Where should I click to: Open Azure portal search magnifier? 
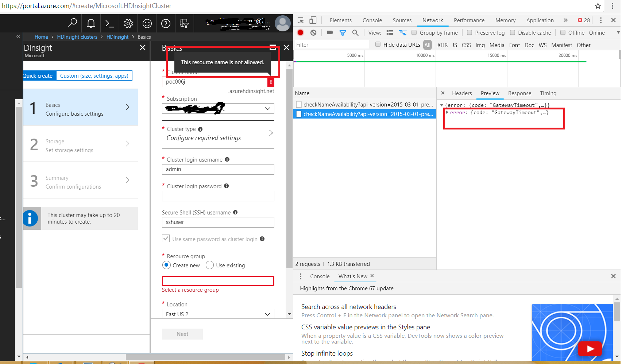pyautogui.click(x=72, y=23)
